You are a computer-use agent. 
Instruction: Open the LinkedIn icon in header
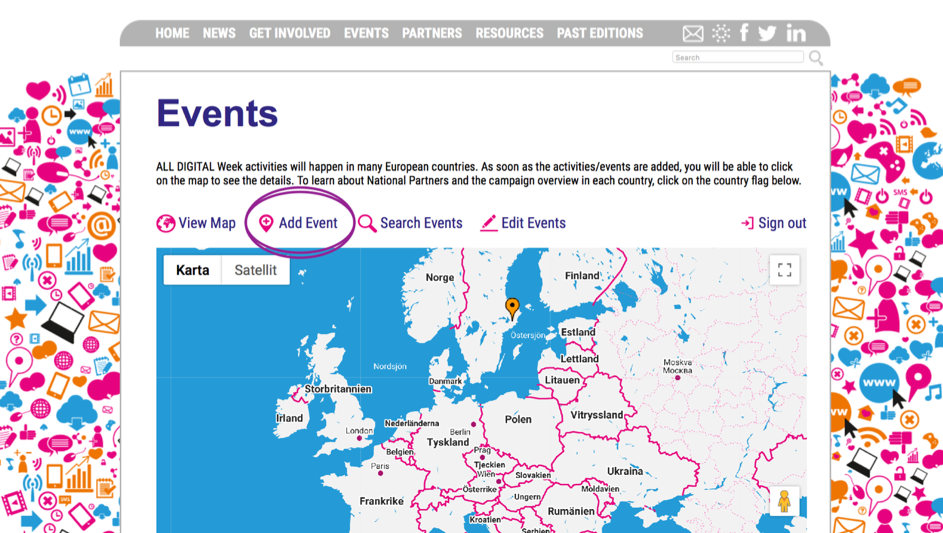click(796, 34)
